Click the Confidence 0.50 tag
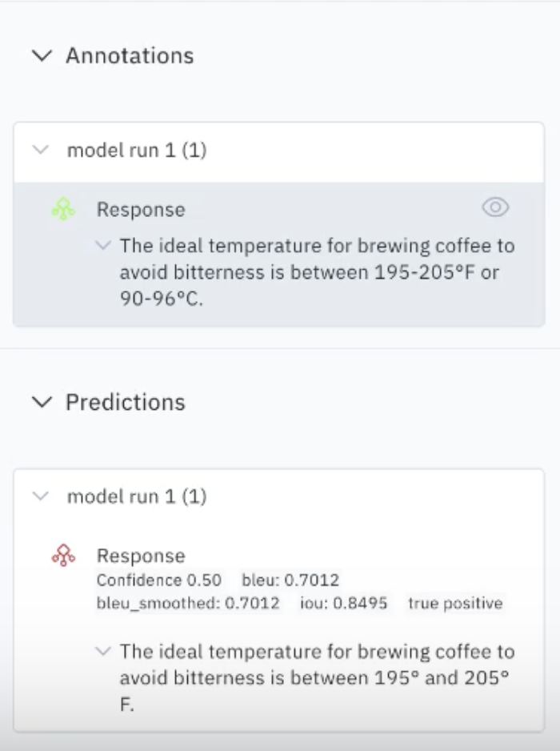 click(x=159, y=580)
